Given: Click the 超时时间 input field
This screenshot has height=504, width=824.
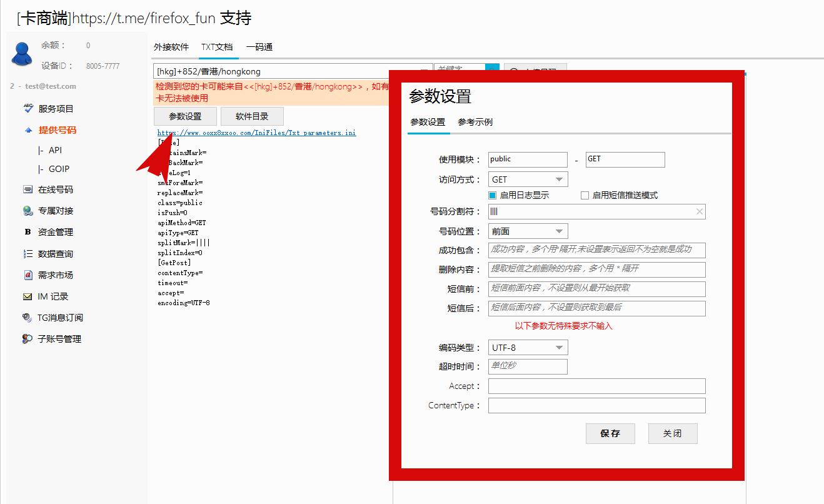Looking at the screenshot, I should (x=528, y=366).
